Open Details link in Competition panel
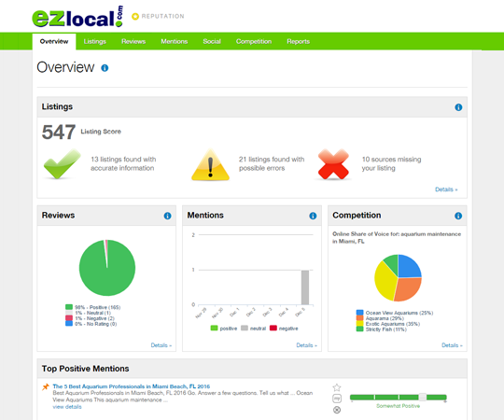The width and height of the screenshot is (504, 420). [452, 345]
